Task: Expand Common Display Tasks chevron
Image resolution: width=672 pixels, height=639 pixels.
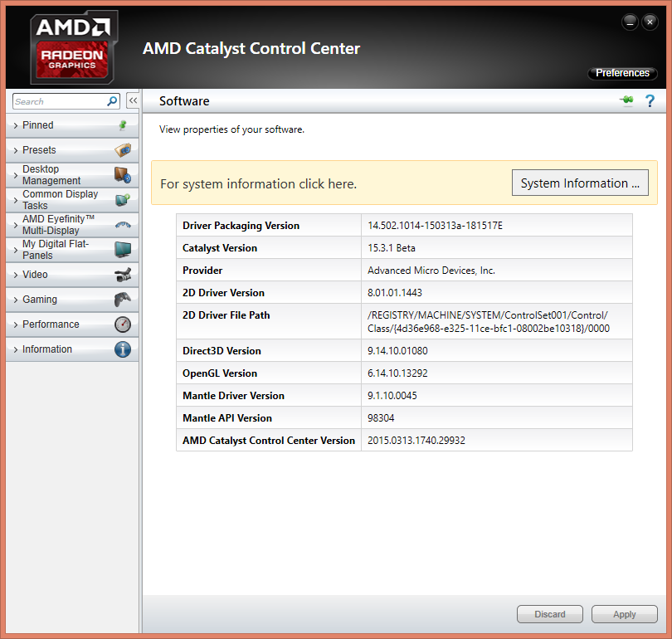Action: [x=16, y=200]
